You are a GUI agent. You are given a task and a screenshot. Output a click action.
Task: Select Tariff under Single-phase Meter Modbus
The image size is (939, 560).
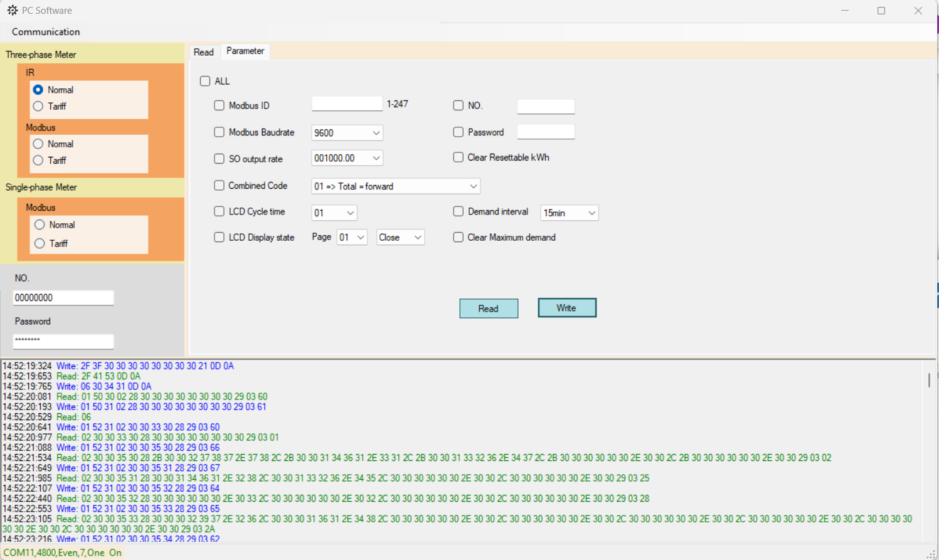click(x=40, y=243)
